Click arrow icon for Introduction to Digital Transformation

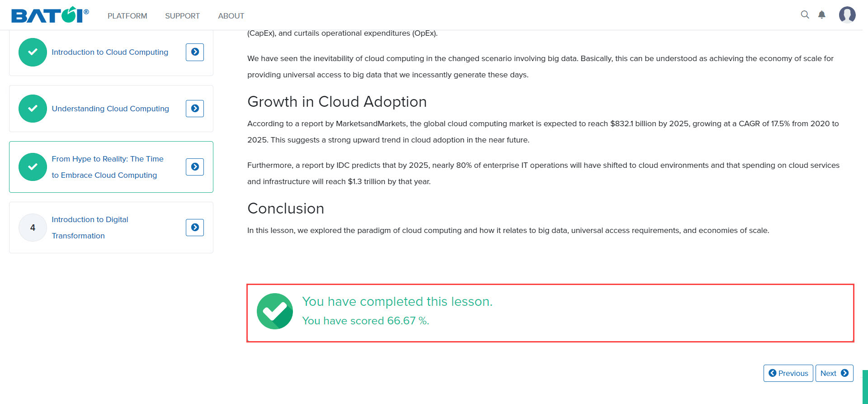(195, 228)
